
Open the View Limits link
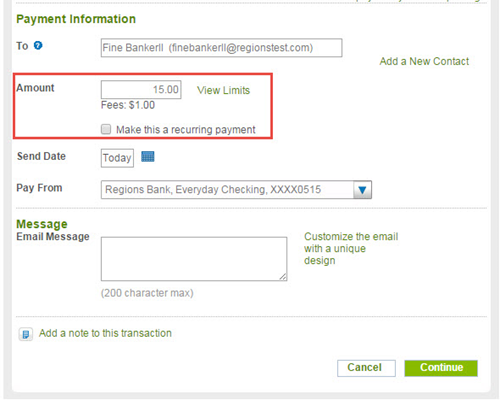point(223,90)
